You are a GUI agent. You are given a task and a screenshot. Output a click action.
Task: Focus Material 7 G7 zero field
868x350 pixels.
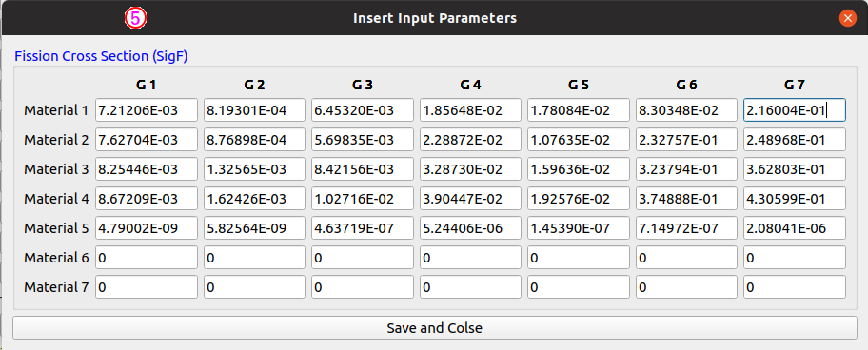[x=795, y=287]
